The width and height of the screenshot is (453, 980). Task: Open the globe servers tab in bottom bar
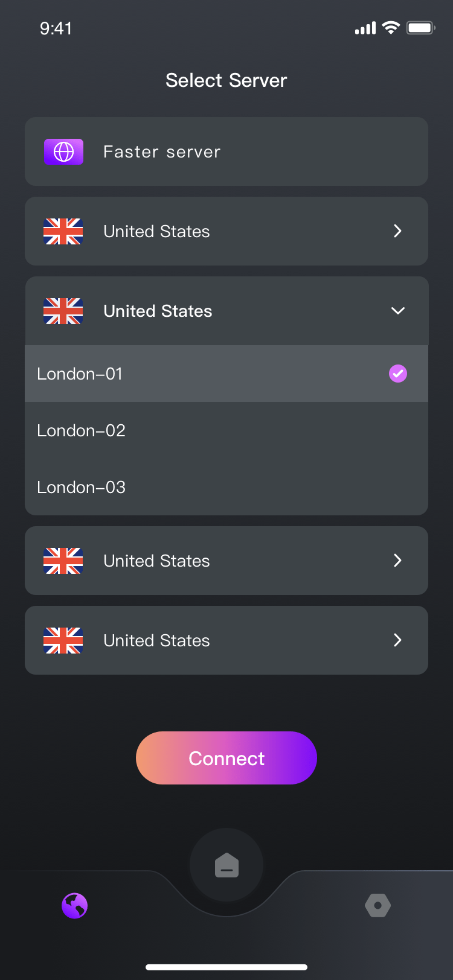coord(75,906)
